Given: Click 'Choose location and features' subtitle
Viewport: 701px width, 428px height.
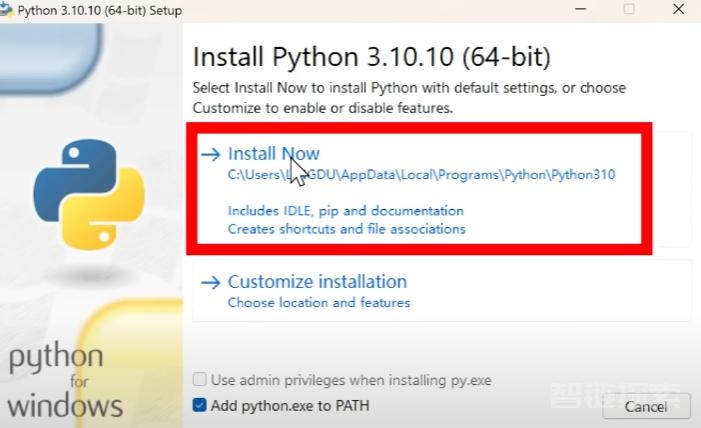Looking at the screenshot, I should click(x=319, y=303).
